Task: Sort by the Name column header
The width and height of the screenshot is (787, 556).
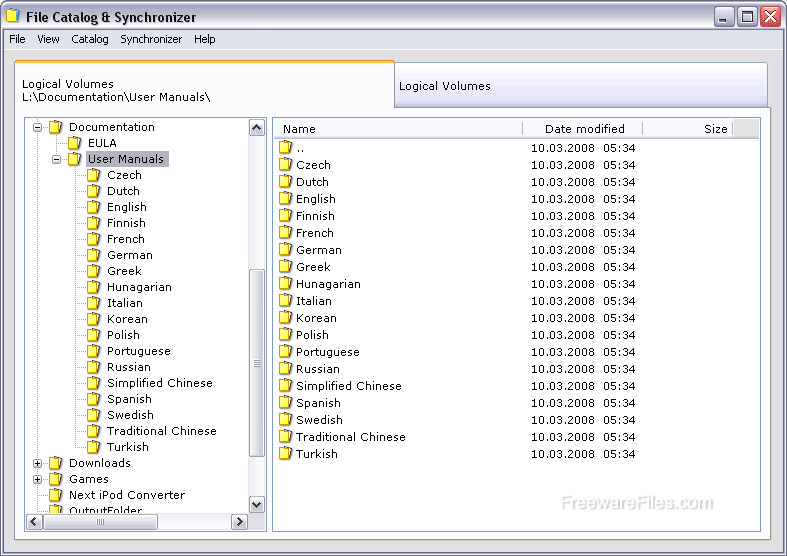Action: pos(399,129)
